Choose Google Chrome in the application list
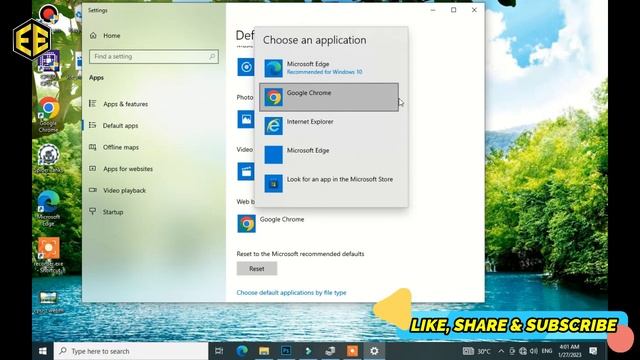The image size is (640, 360). pos(329,97)
